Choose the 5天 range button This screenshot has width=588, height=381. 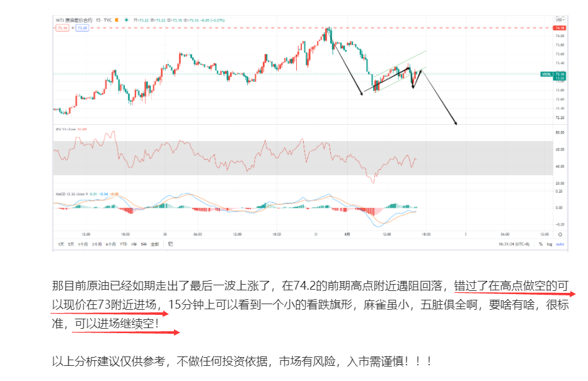coord(71,244)
